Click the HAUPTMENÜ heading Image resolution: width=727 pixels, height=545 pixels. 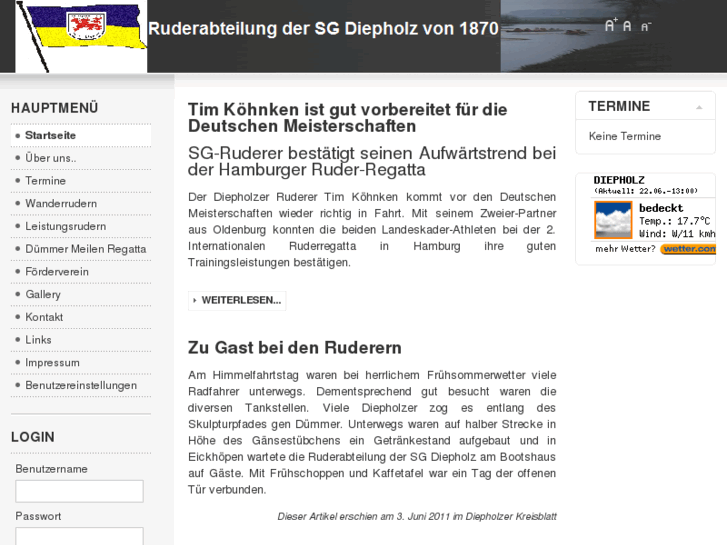point(55,108)
